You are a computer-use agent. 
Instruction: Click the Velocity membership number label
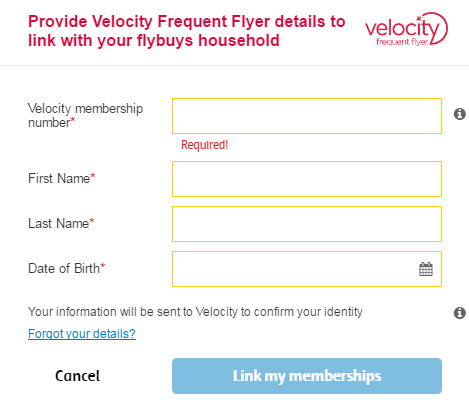(85, 115)
